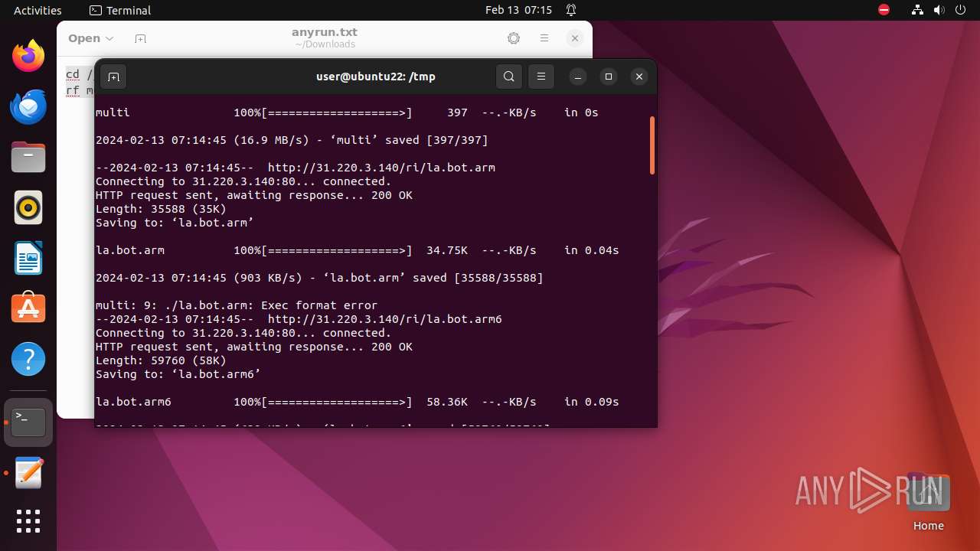Open the Activities overview

[x=38, y=10]
